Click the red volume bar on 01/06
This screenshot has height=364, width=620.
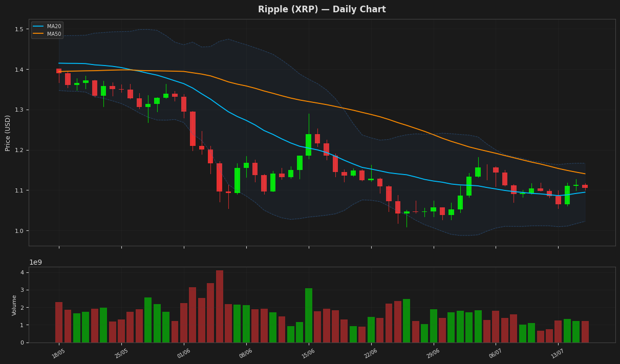184,323
